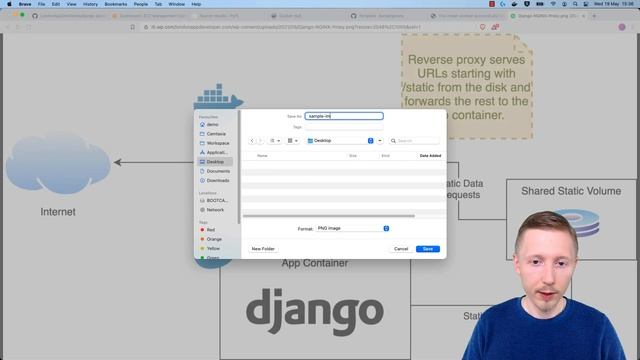Click the Tags input field
The image size is (640, 360).
click(344, 127)
